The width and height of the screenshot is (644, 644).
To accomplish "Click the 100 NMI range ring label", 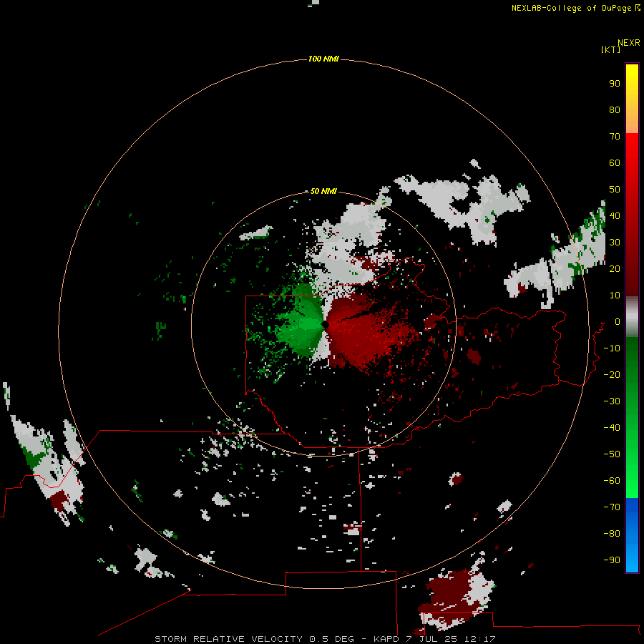I will (323, 59).
